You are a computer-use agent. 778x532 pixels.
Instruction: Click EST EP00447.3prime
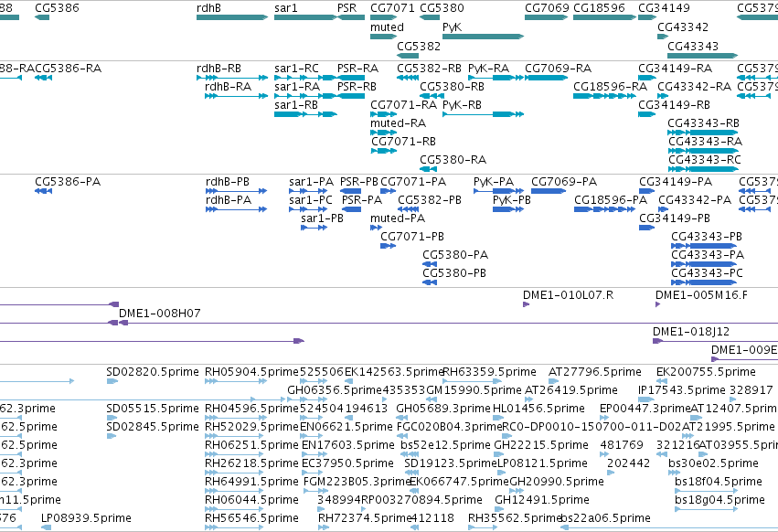point(645,409)
